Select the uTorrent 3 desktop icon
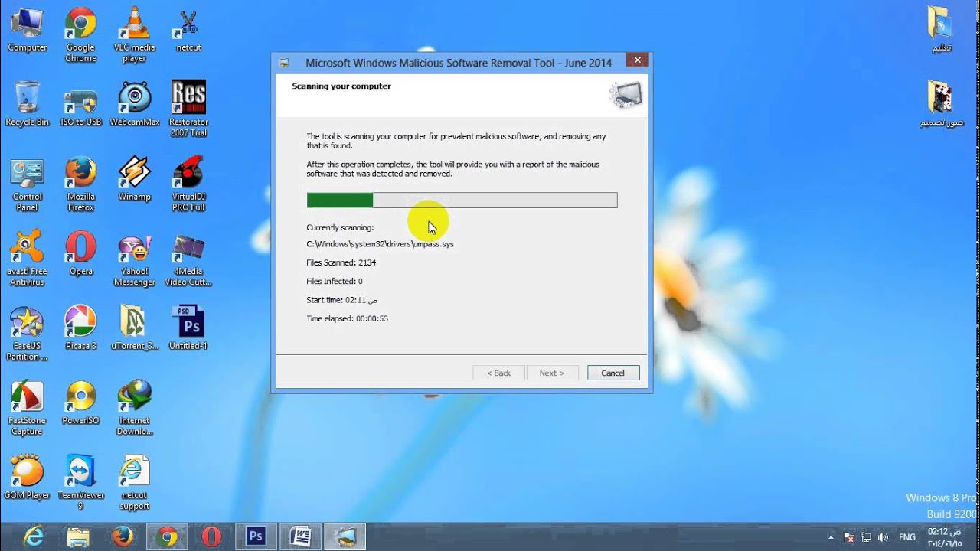 134,328
